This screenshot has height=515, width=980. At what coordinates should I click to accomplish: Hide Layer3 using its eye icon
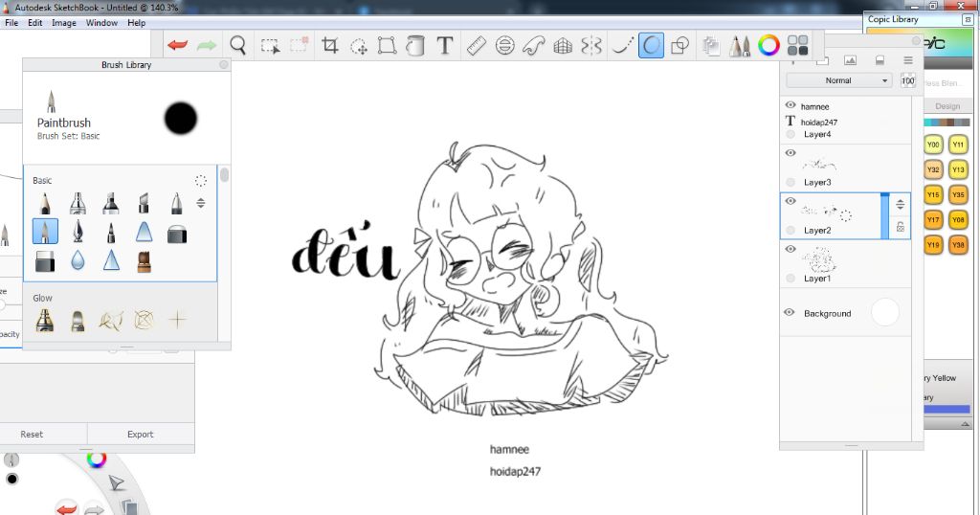pyautogui.click(x=791, y=153)
